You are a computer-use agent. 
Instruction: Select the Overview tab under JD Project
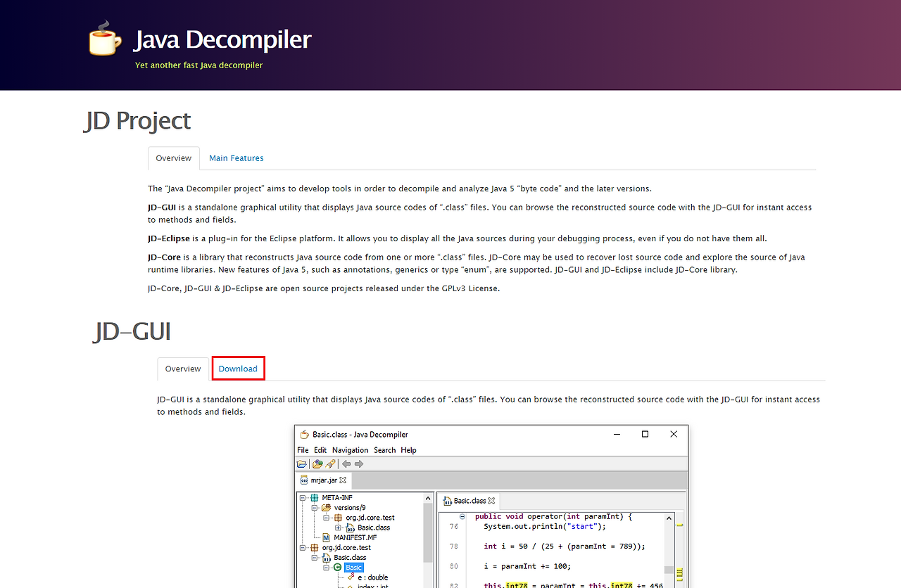coord(174,158)
